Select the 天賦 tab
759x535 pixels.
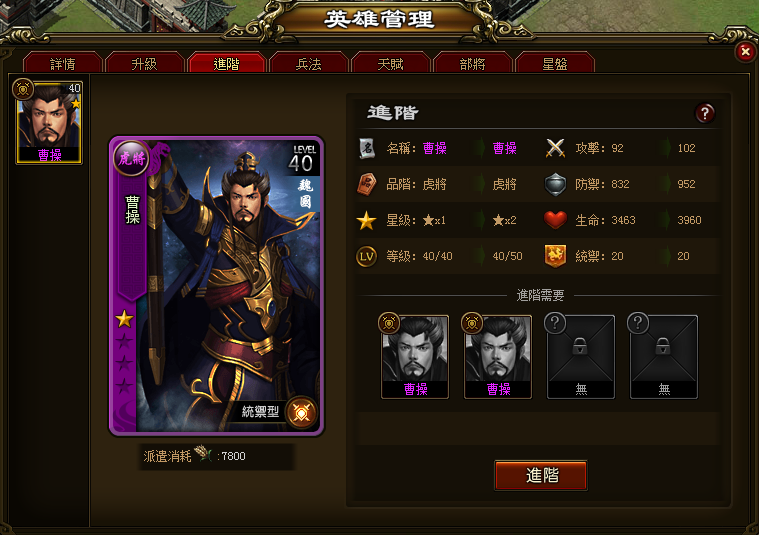[x=391, y=63]
